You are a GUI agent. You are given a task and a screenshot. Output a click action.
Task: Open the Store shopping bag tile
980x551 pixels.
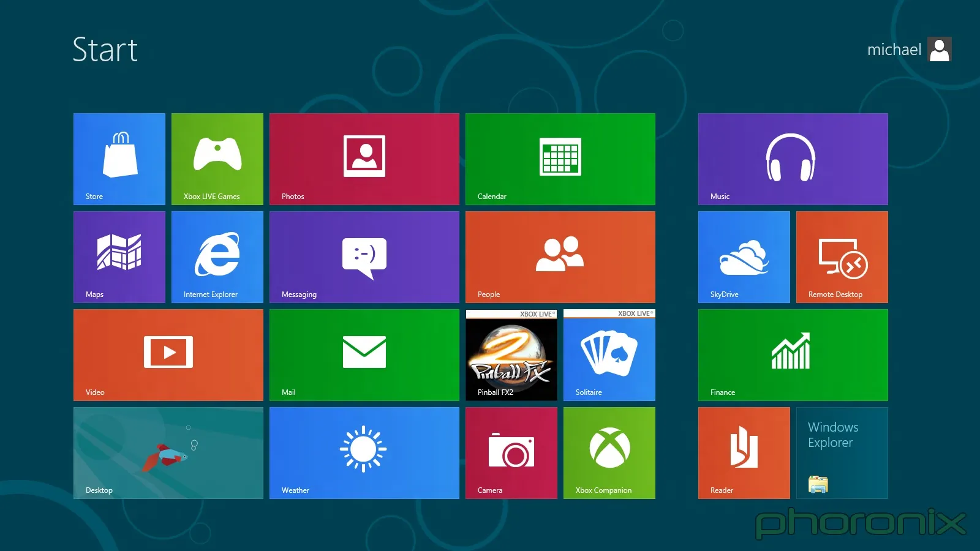click(x=119, y=159)
